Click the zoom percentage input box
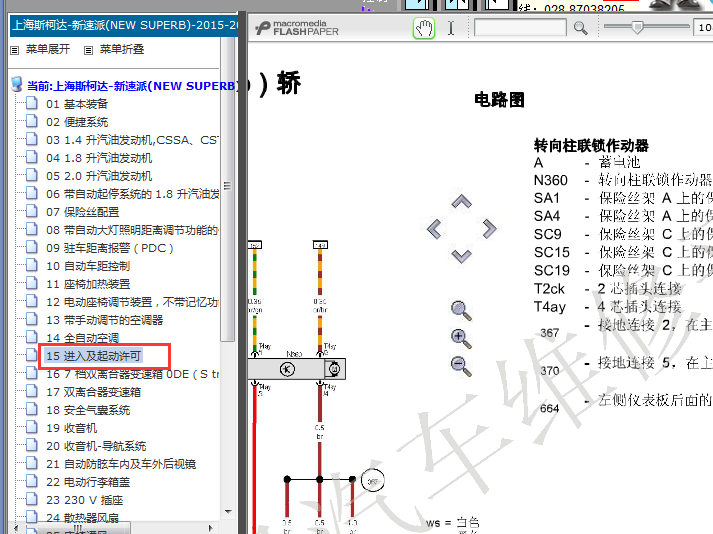Screen dimensions: 713x534 703,28
